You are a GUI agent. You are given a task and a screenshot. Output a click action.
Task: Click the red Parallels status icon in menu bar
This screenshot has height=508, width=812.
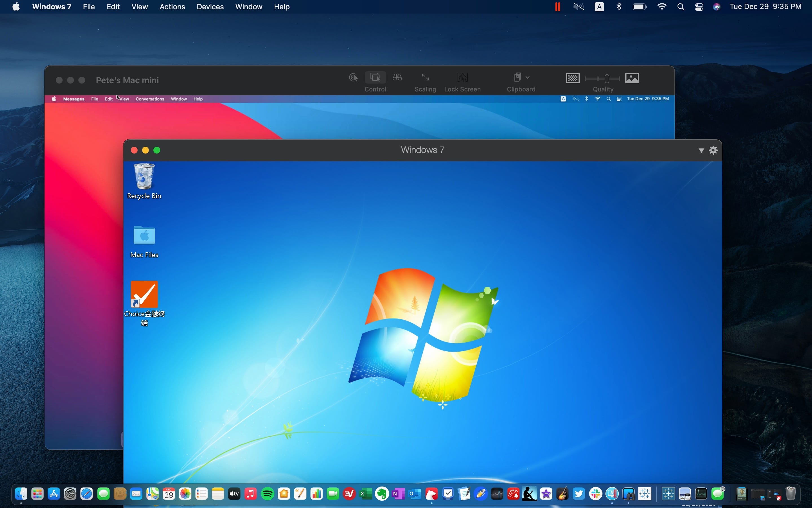557,7
